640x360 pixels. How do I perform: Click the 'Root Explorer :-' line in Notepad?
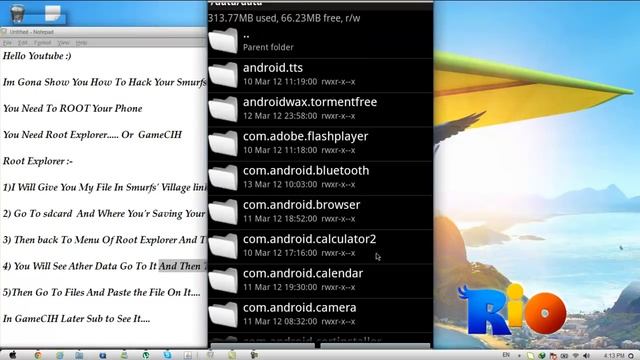[38, 161]
